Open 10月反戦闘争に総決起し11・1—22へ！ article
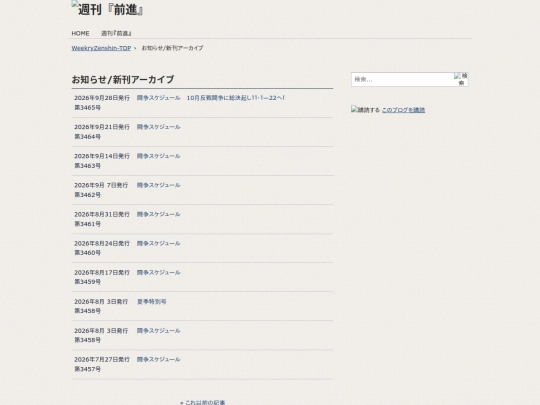 coord(236,98)
